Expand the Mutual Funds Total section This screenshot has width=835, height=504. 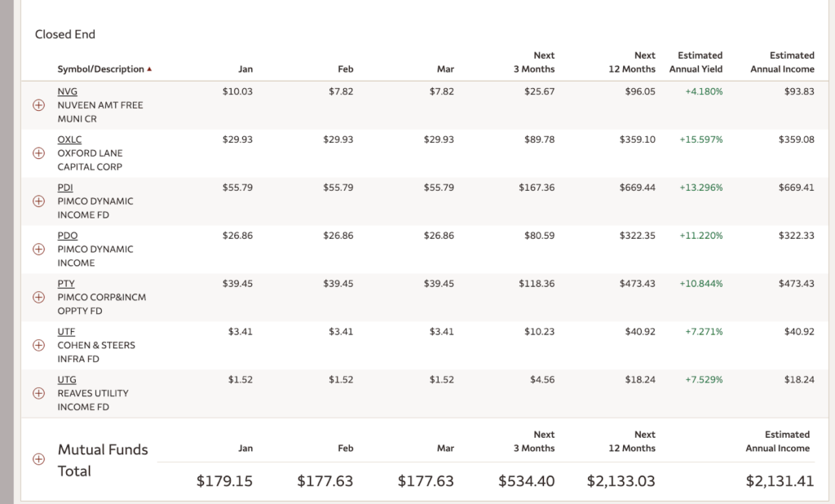pos(38,459)
